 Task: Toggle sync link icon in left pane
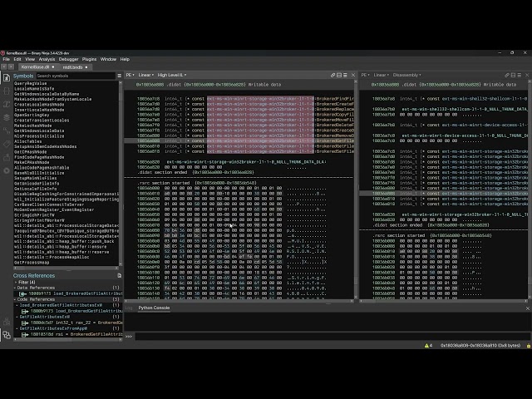(332, 75)
